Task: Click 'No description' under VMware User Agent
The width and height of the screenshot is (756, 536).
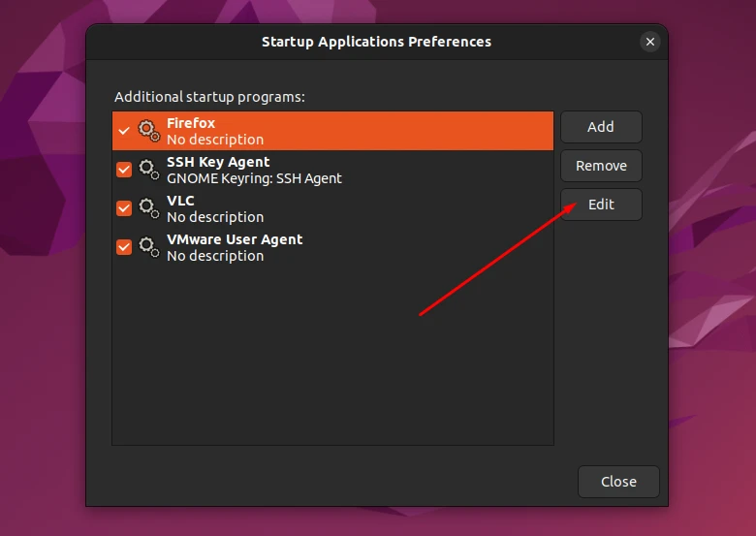Action: tap(215, 256)
